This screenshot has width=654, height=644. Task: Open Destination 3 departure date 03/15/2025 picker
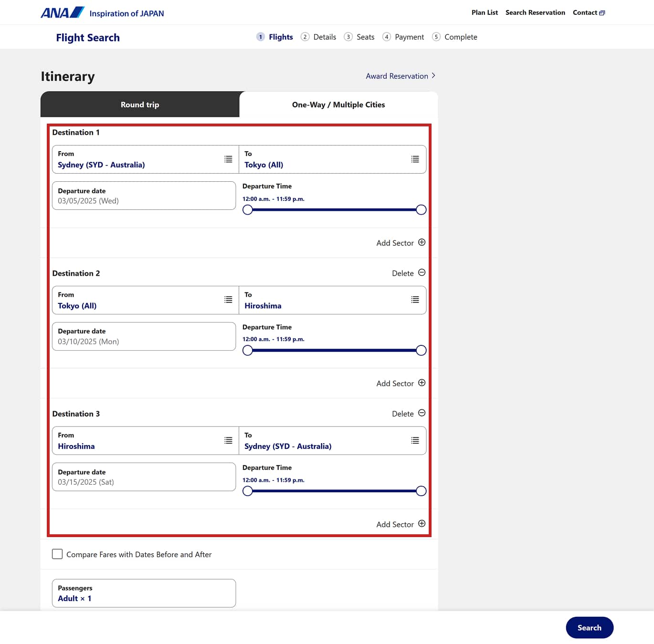click(x=144, y=477)
